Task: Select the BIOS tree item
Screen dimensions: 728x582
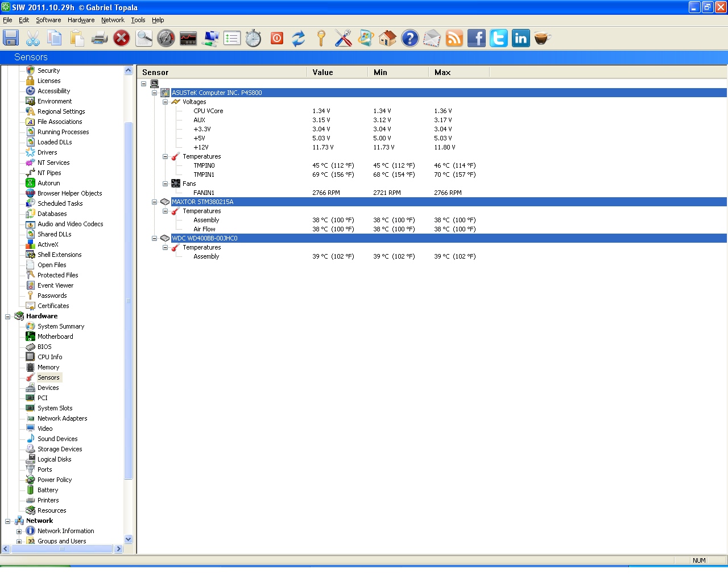Action: pyautogui.click(x=44, y=347)
